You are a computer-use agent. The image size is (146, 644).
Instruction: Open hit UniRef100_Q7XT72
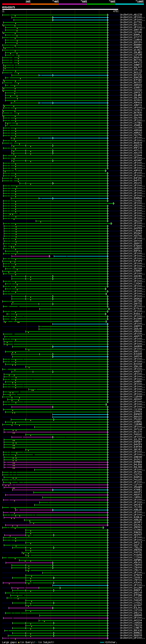tap(131, 37)
